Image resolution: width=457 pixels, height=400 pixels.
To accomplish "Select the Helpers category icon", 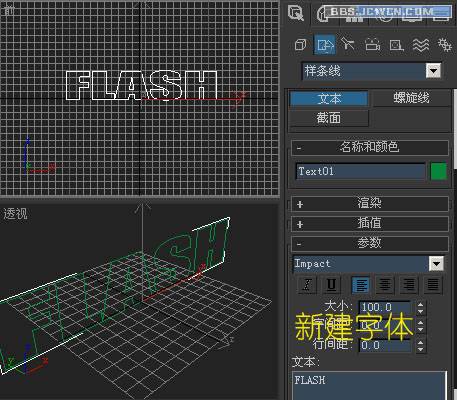I will coord(396,45).
